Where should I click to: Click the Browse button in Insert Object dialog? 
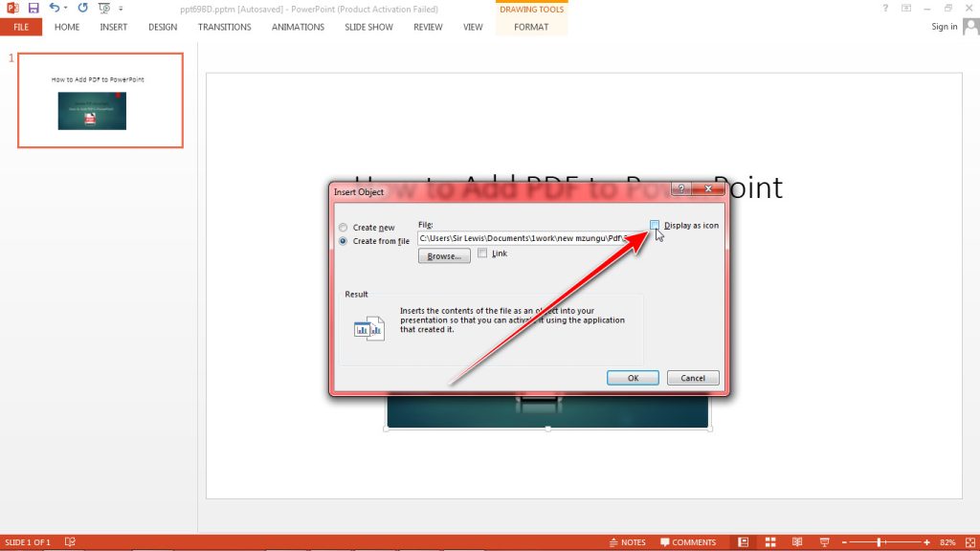pos(443,255)
